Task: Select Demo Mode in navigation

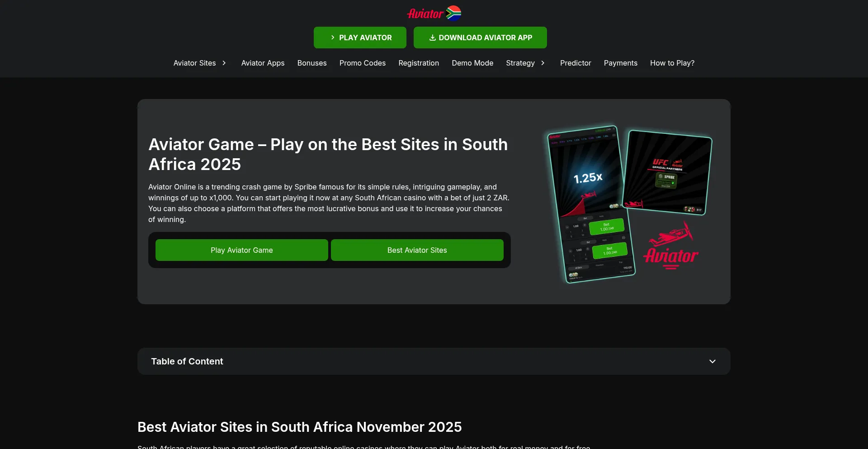Action: [472, 63]
